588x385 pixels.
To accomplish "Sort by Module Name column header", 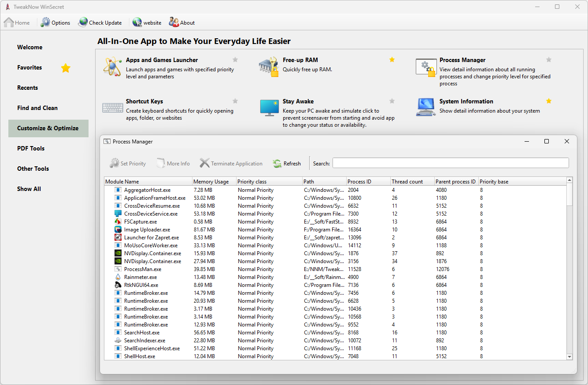I will point(148,181).
